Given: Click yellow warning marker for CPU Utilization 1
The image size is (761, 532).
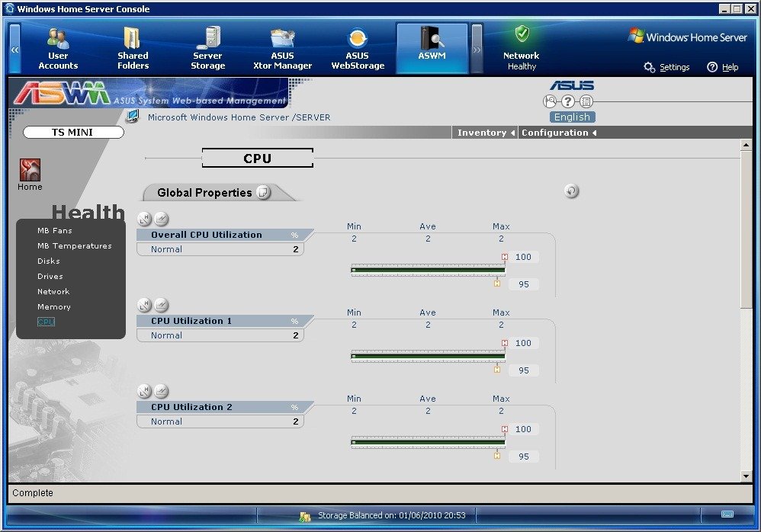Looking at the screenshot, I should click(x=497, y=370).
